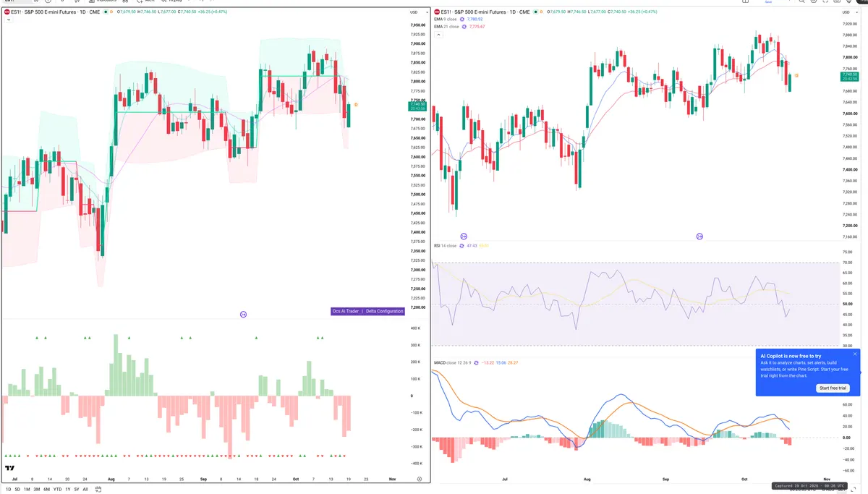Click the orange D marker on right chart candles
The height and width of the screenshot is (494, 868).
[x=796, y=75]
